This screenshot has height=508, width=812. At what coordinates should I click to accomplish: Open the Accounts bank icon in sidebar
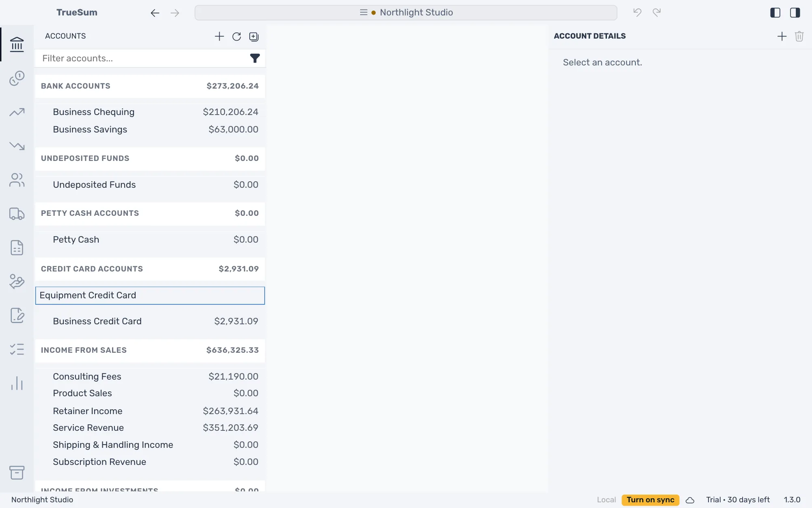(17, 44)
